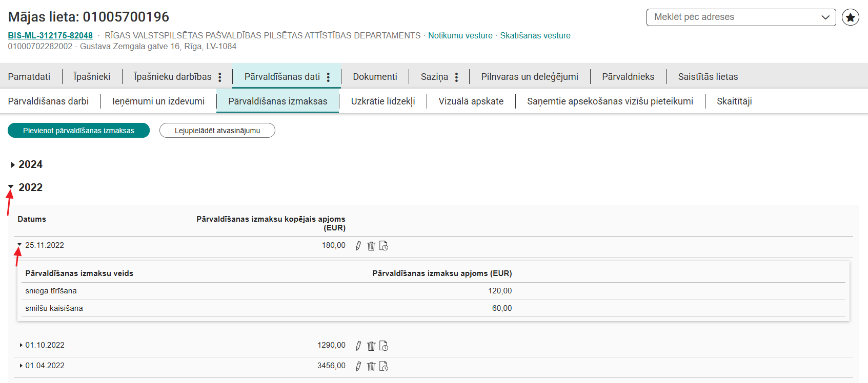Expand the 2024 year section
868x383 pixels.
click(13, 165)
